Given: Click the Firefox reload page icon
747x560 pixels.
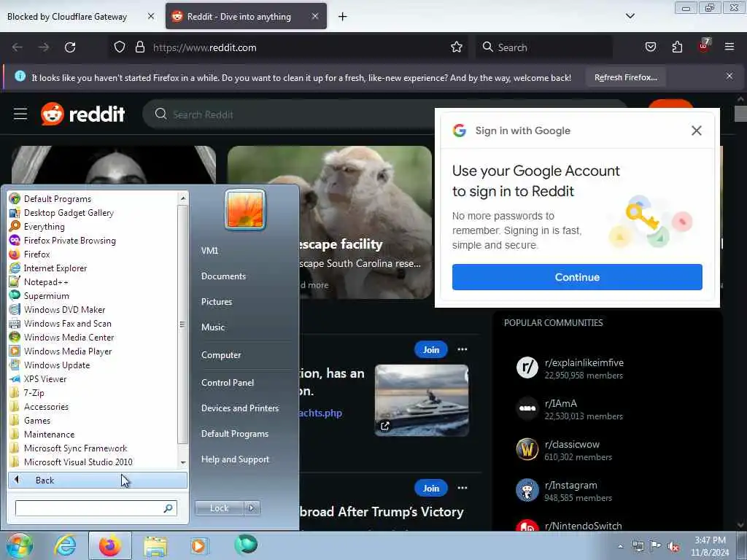Looking at the screenshot, I should tap(70, 47).
